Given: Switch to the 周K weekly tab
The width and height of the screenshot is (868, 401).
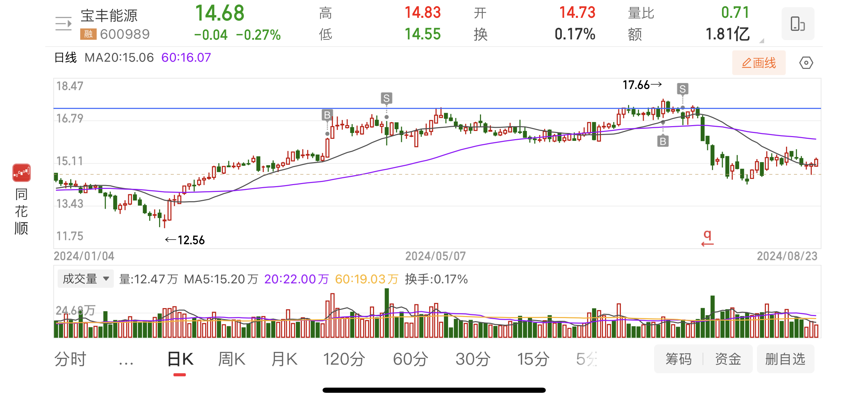Looking at the screenshot, I should pos(232,359).
